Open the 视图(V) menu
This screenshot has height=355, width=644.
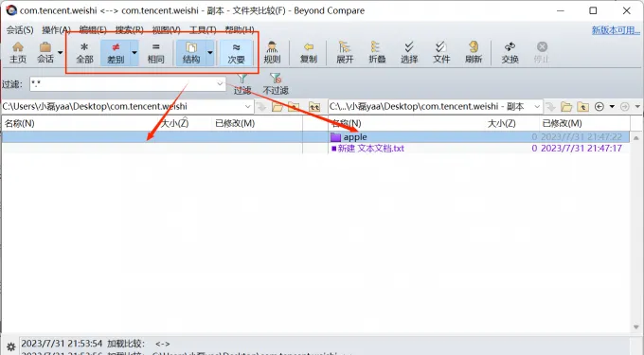point(166,30)
